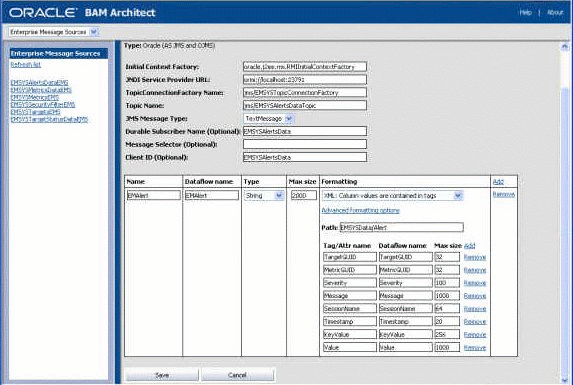Open Advanced formatting options link
The image size is (573, 385).
coord(360,210)
